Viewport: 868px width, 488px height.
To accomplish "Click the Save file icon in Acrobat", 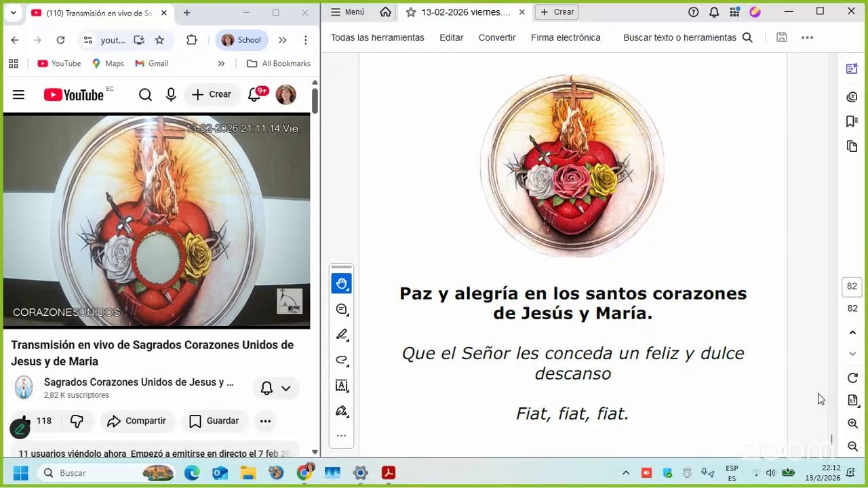I will click(782, 37).
